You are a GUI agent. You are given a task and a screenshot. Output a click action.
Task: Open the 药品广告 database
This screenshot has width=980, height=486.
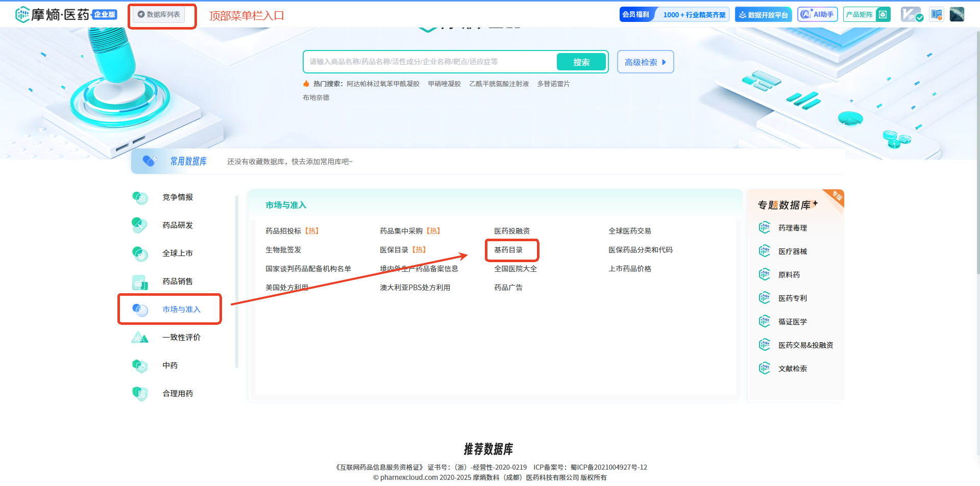point(508,288)
